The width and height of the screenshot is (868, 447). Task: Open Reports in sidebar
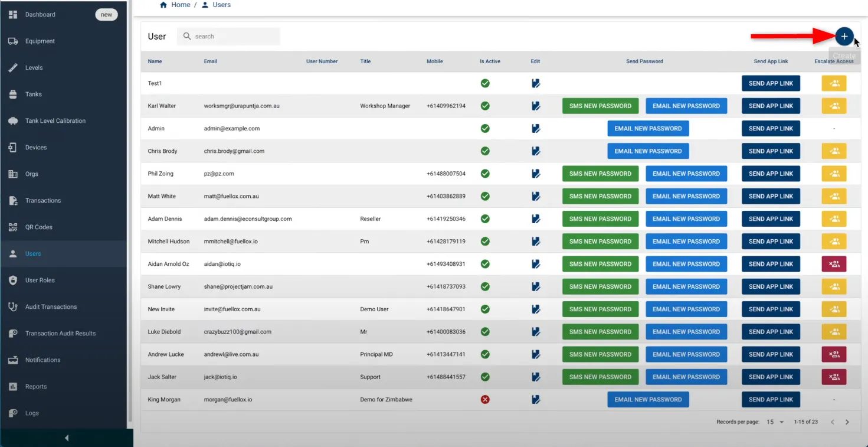[x=63, y=387]
